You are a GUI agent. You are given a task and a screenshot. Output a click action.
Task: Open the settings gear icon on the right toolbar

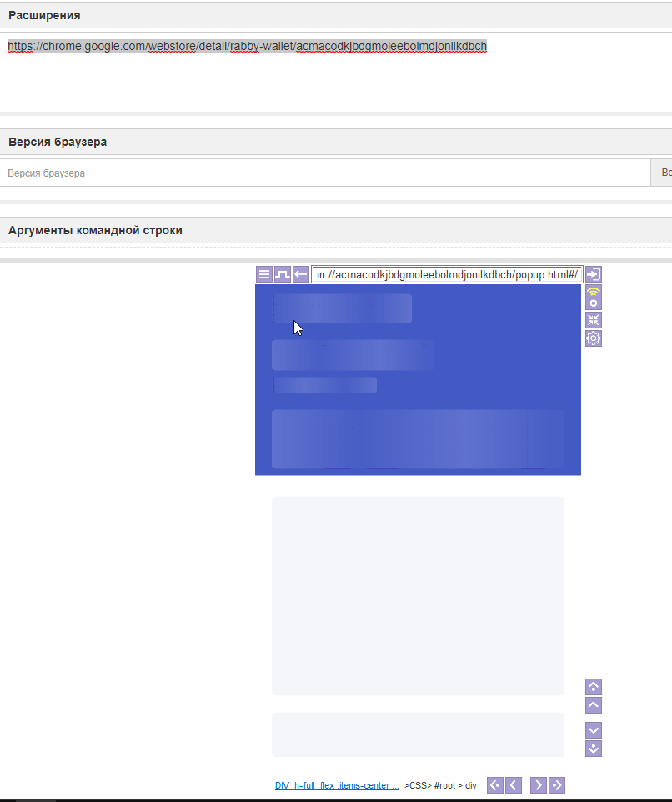(593, 337)
